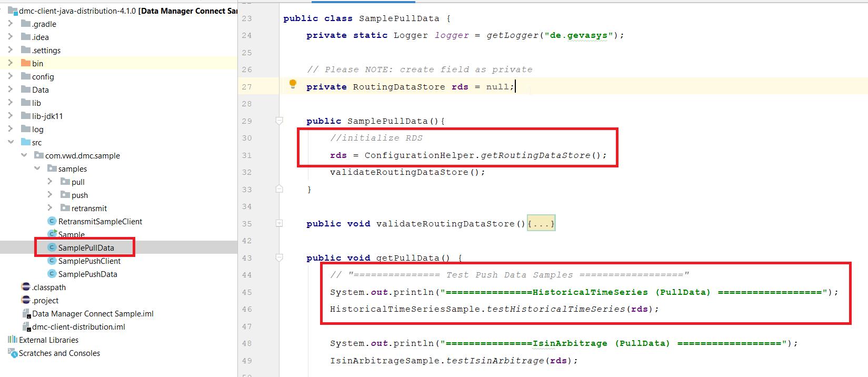Image resolution: width=868 pixels, height=377 pixels.
Task: Click the SamplePullData class icon
Action: tap(52, 247)
